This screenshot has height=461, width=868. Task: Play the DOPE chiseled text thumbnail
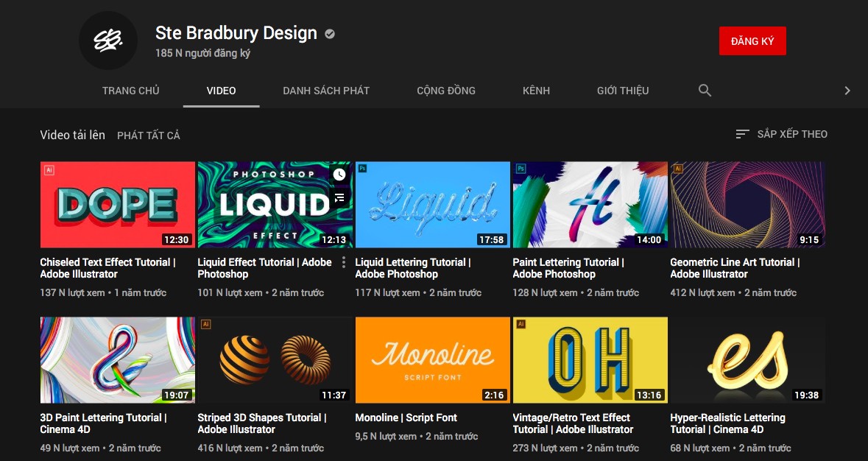coord(117,205)
